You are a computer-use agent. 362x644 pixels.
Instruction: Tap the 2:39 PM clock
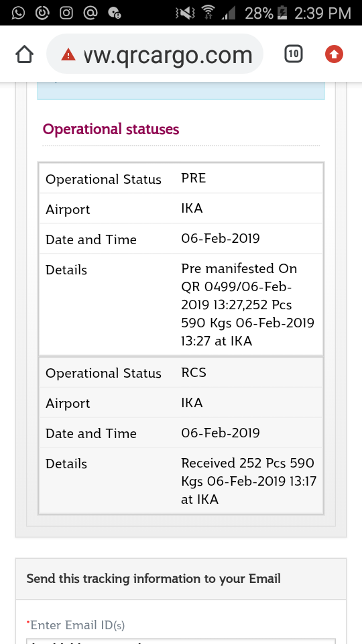click(322, 13)
